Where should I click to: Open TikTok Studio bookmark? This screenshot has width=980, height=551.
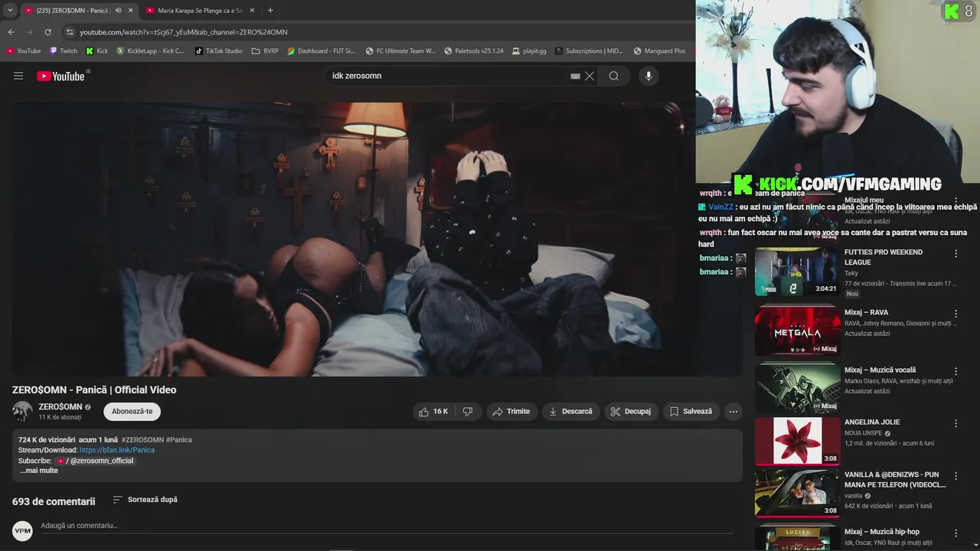pos(218,51)
